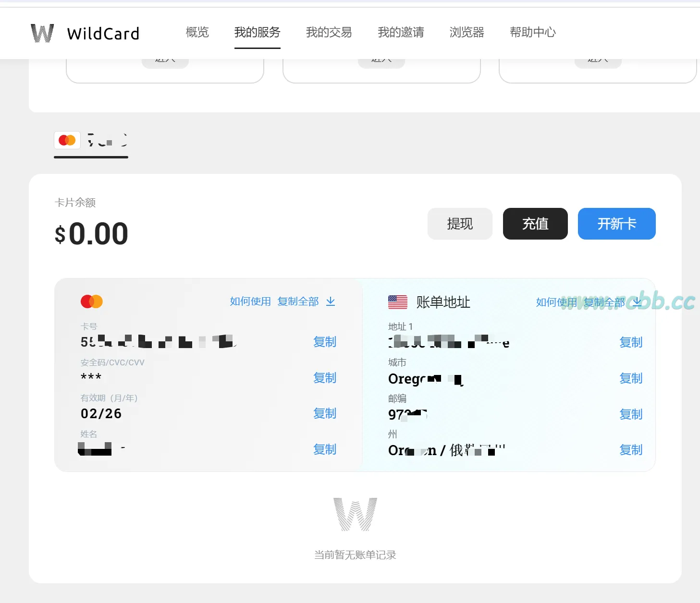The image size is (700, 603).
Task: Open the 概览 menu item
Action: tap(197, 32)
